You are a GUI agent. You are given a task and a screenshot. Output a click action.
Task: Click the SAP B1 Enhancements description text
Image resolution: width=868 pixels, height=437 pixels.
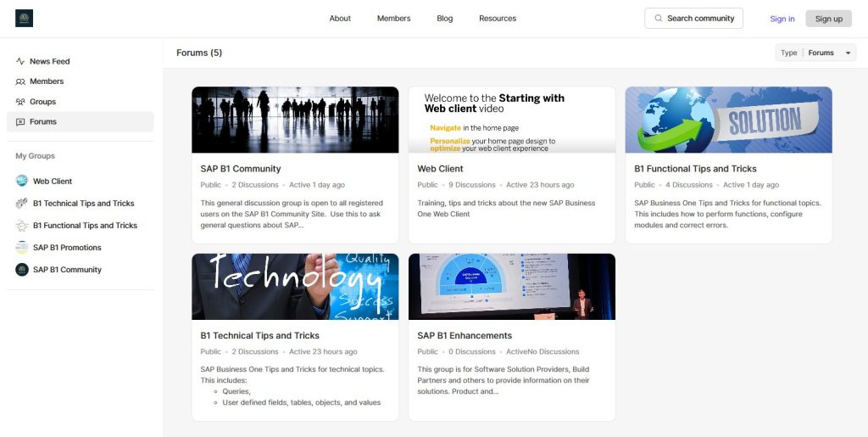(504, 380)
